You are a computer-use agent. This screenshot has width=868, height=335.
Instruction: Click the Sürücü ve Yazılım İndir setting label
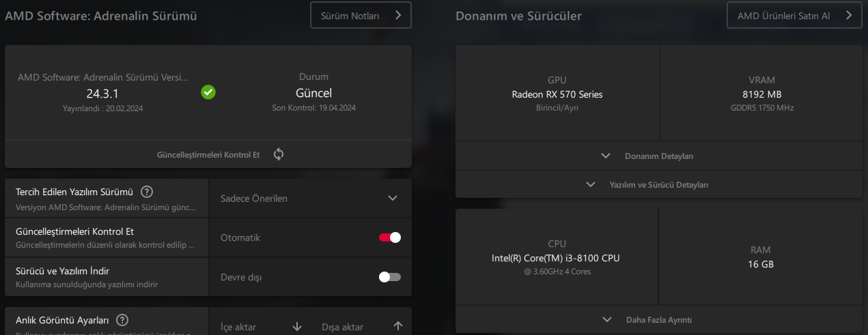tap(63, 271)
